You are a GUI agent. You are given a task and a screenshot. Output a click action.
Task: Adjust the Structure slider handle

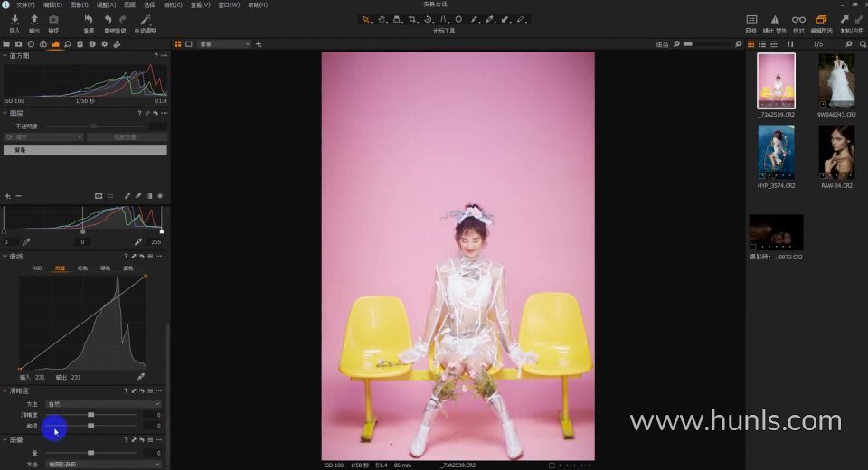[90, 426]
